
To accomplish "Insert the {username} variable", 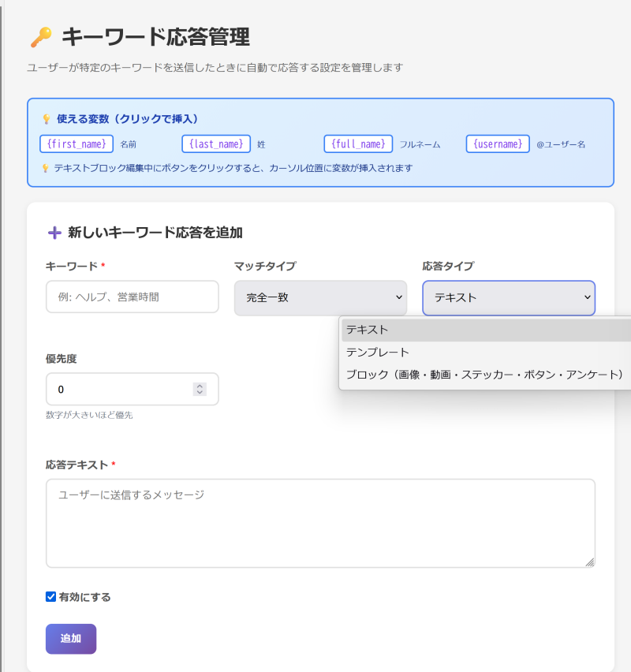I will click(498, 144).
